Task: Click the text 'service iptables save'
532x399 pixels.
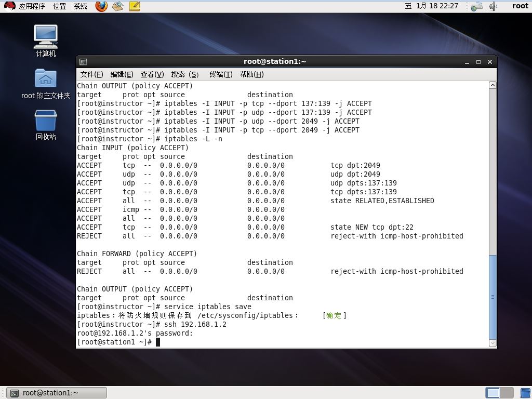Action: [208, 307]
